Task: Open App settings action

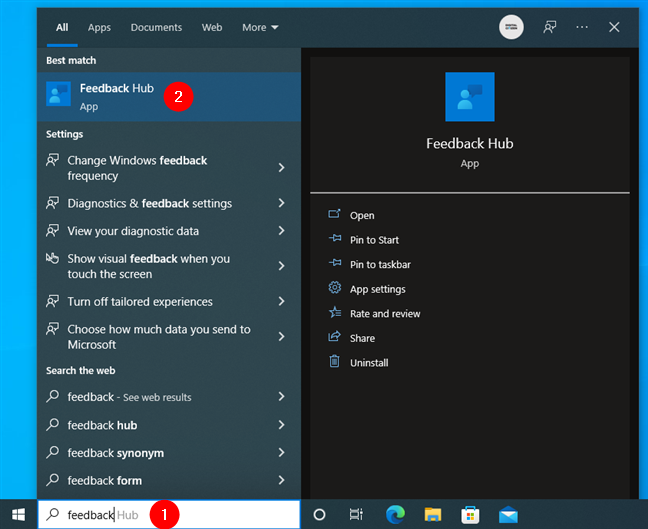Action: point(378,289)
